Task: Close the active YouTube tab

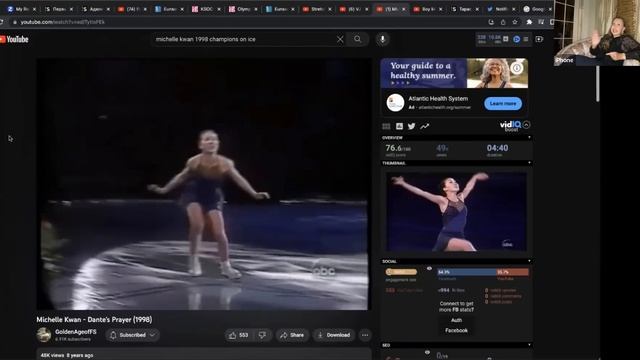Action: click(403, 9)
